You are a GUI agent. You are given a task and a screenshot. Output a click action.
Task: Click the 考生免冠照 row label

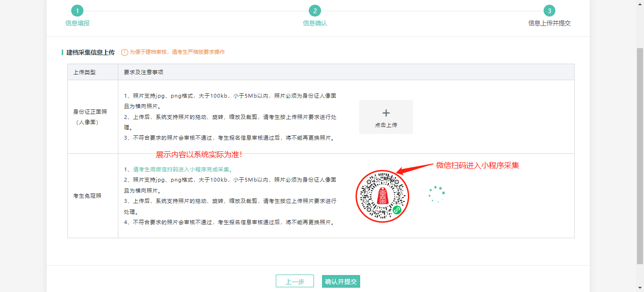87,196
